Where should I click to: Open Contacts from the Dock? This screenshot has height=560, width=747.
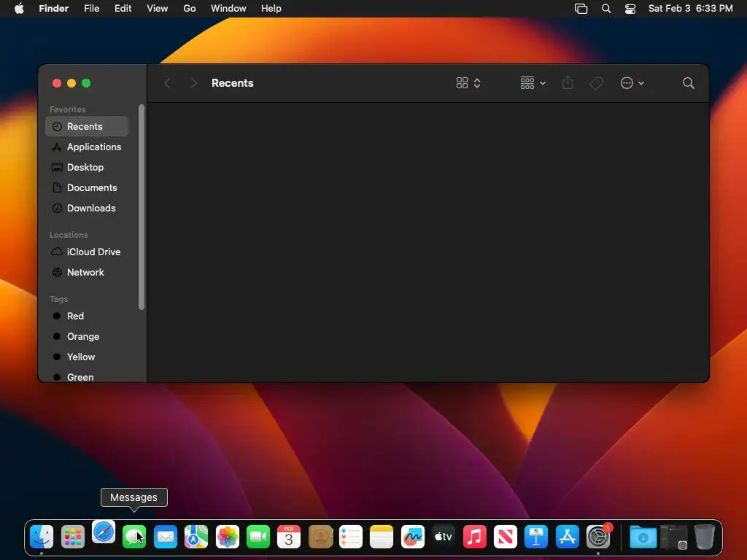tap(320, 537)
